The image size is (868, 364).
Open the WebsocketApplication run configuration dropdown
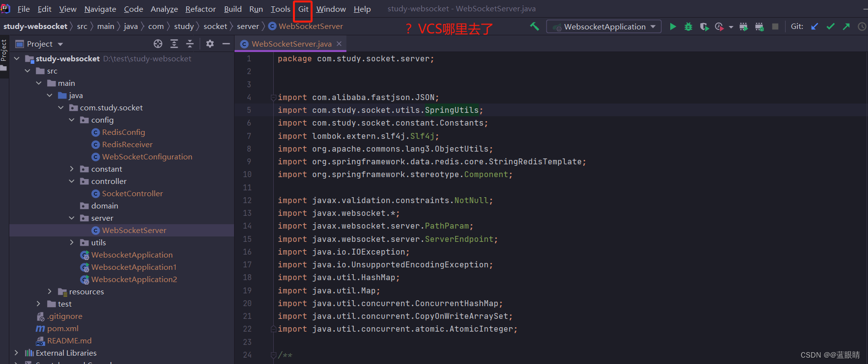point(604,26)
